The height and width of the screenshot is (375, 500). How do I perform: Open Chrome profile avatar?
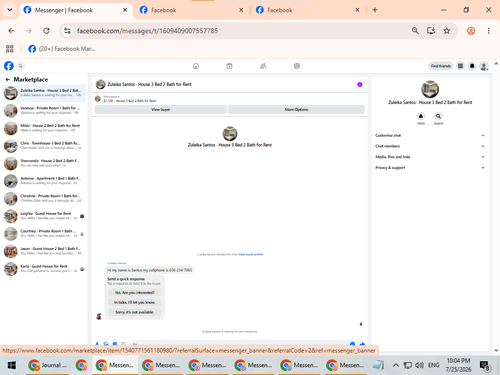click(x=471, y=31)
